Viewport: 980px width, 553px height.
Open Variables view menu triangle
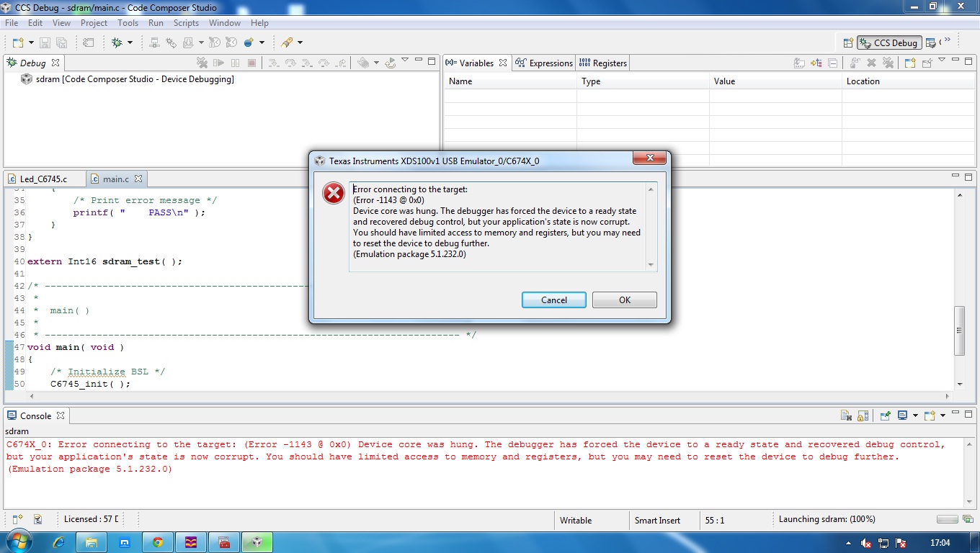pos(942,60)
